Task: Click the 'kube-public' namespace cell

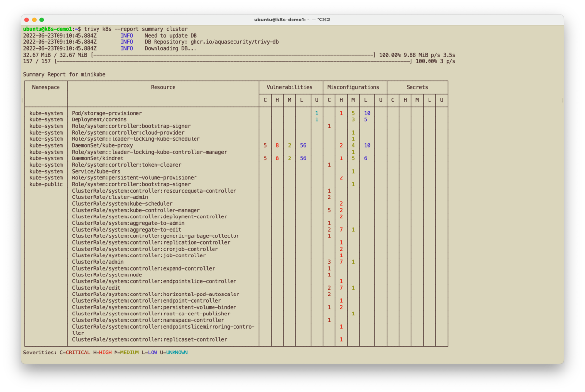Action: (x=46, y=184)
